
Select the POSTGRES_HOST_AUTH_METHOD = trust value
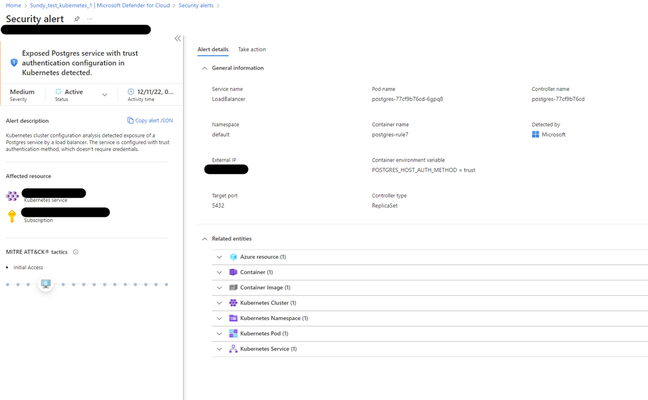tap(424, 170)
